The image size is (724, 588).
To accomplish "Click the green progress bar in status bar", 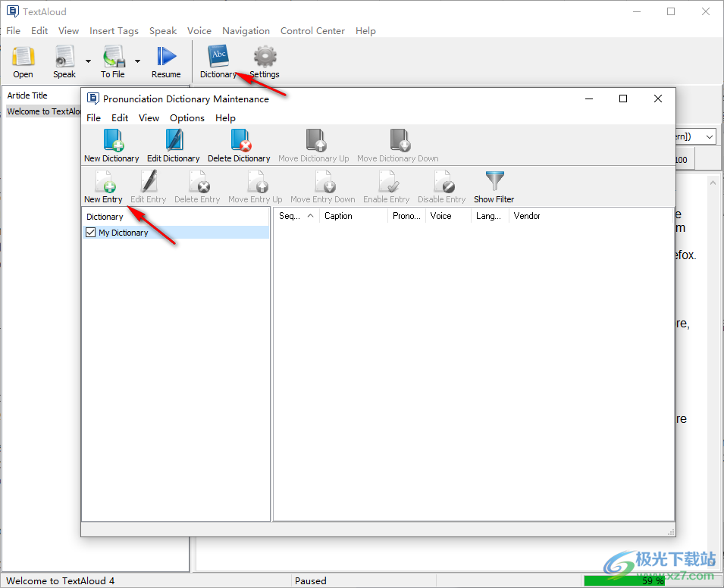I will [624, 580].
